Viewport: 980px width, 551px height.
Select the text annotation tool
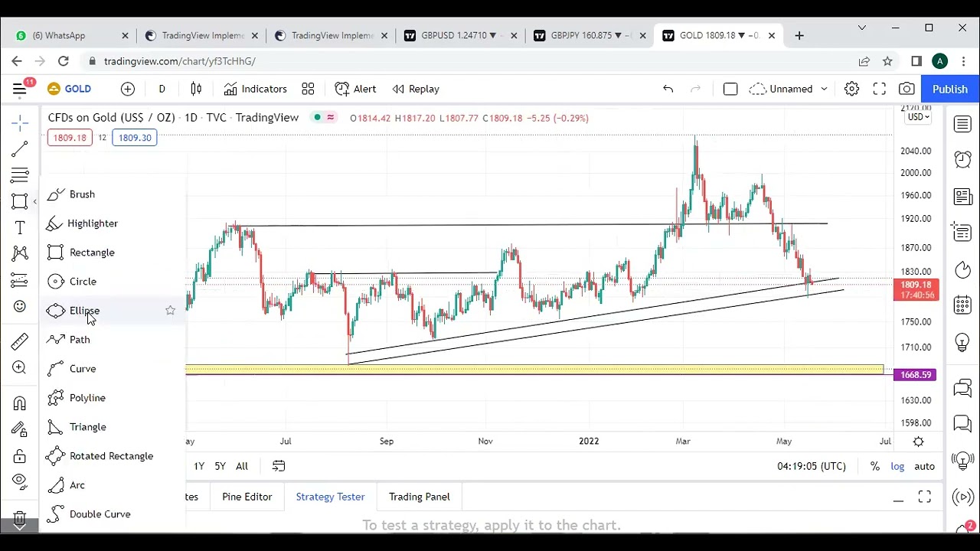pos(20,228)
